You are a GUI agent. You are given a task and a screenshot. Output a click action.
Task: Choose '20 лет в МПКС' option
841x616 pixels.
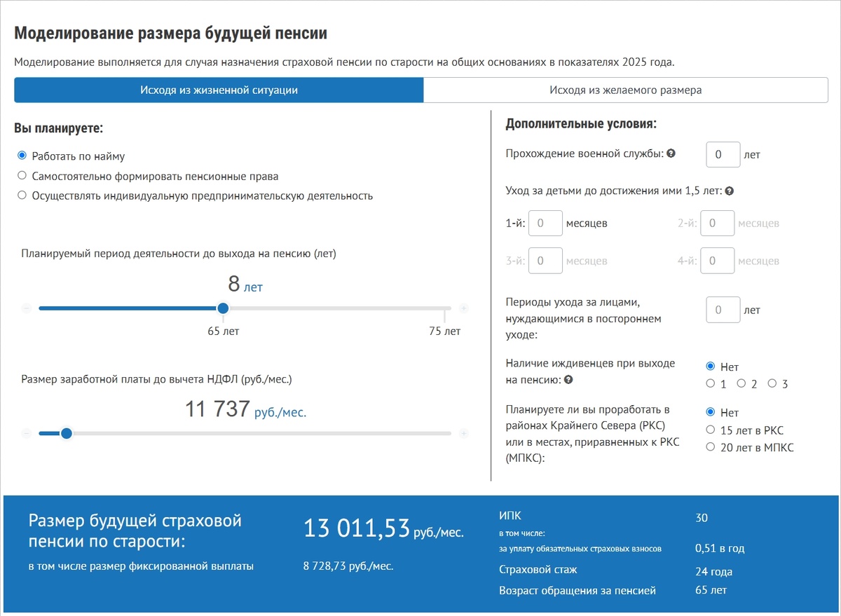[x=710, y=446]
